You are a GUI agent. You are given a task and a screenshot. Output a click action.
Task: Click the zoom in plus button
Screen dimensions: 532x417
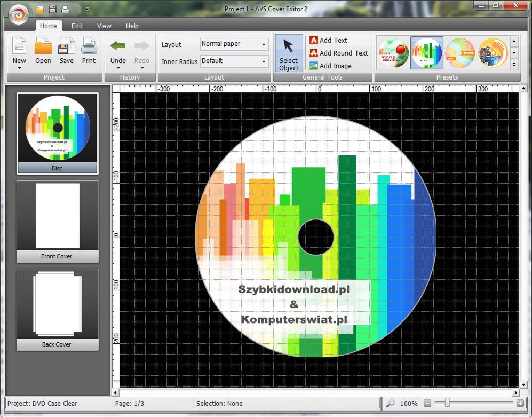click(x=520, y=403)
